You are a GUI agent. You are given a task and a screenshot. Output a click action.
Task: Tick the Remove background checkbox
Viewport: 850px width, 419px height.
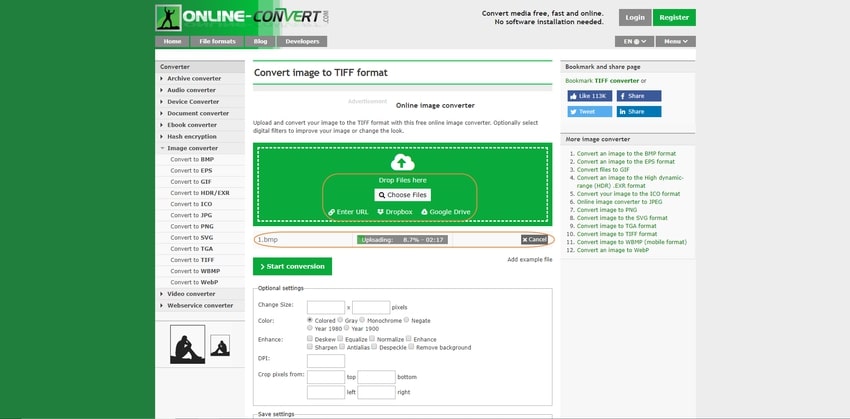pos(412,347)
